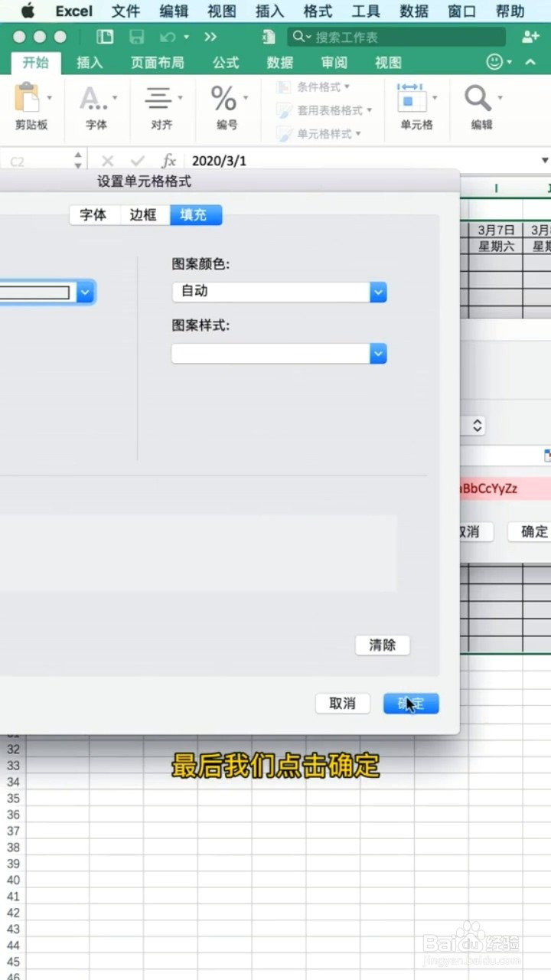Click the name box stepper arrows

78,161
